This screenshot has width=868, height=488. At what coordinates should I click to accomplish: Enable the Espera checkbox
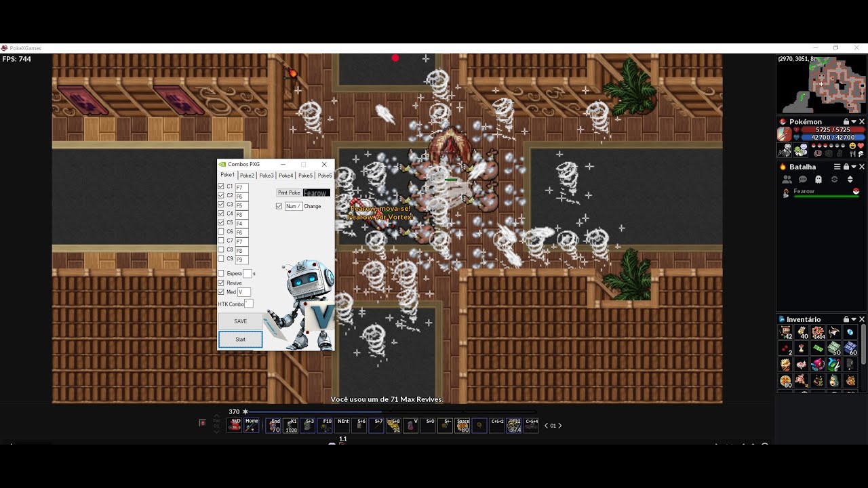221,274
